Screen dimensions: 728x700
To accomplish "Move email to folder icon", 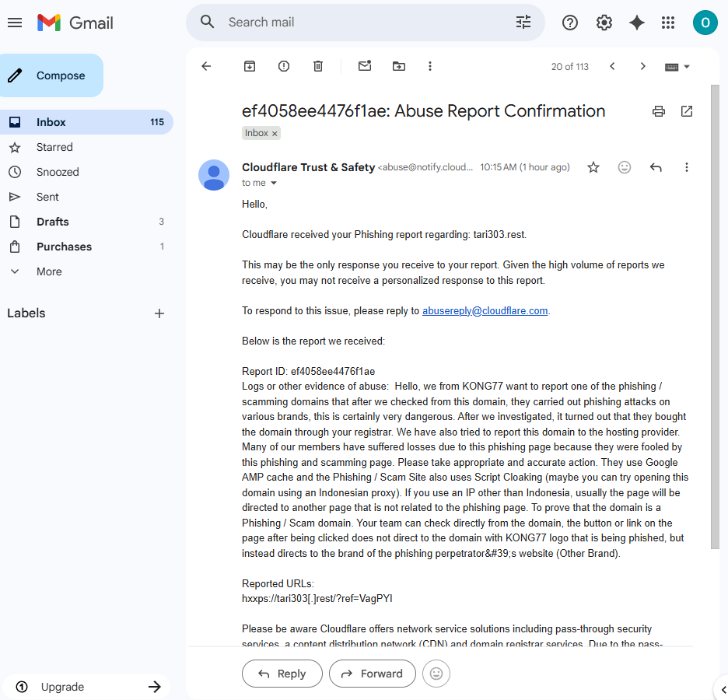I will pyautogui.click(x=399, y=66).
